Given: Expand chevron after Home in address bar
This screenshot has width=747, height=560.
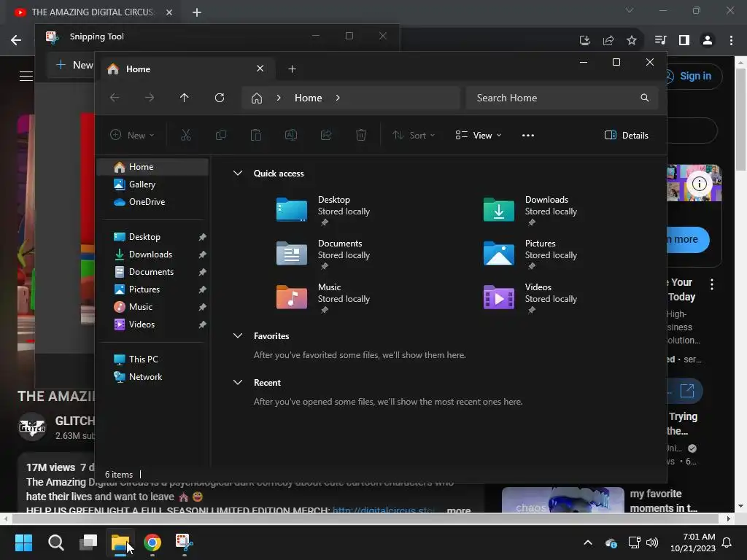Looking at the screenshot, I should tap(338, 98).
